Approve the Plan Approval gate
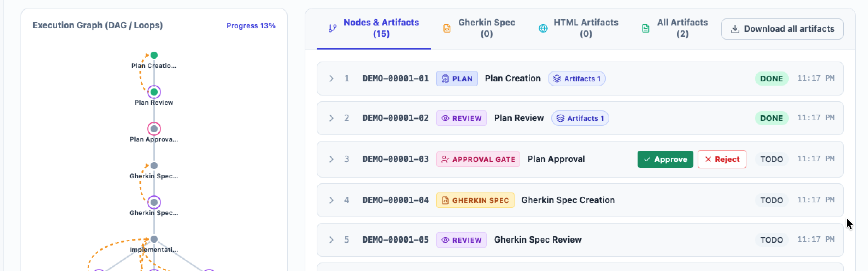 [665, 159]
